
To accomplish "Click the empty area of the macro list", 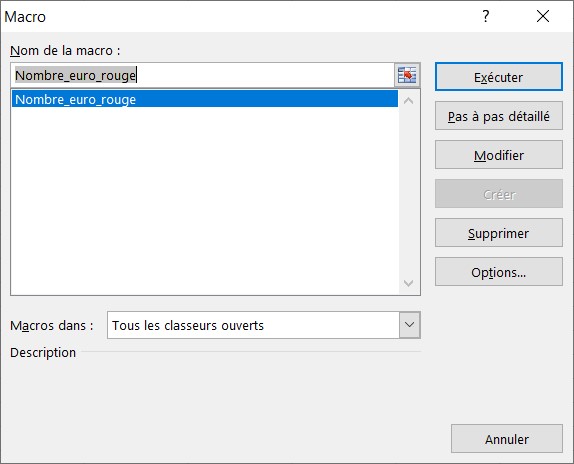I will [x=205, y=201].
